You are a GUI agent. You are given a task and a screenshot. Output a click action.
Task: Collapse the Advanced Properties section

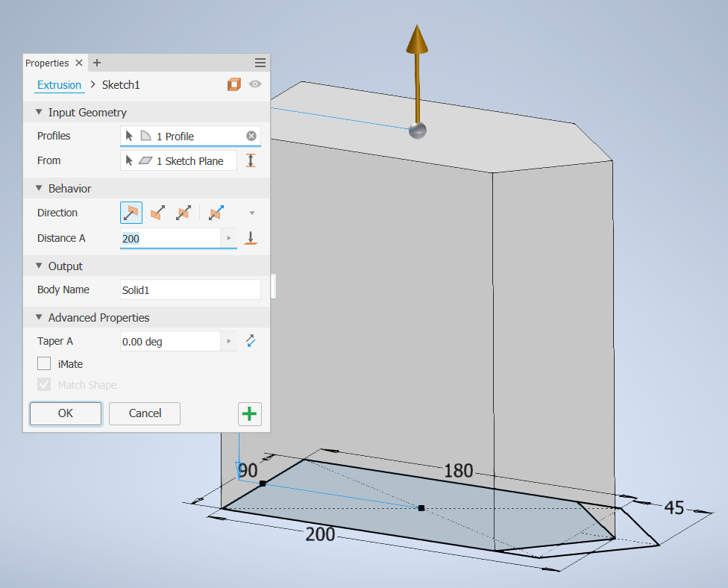[x=39, y=317]
